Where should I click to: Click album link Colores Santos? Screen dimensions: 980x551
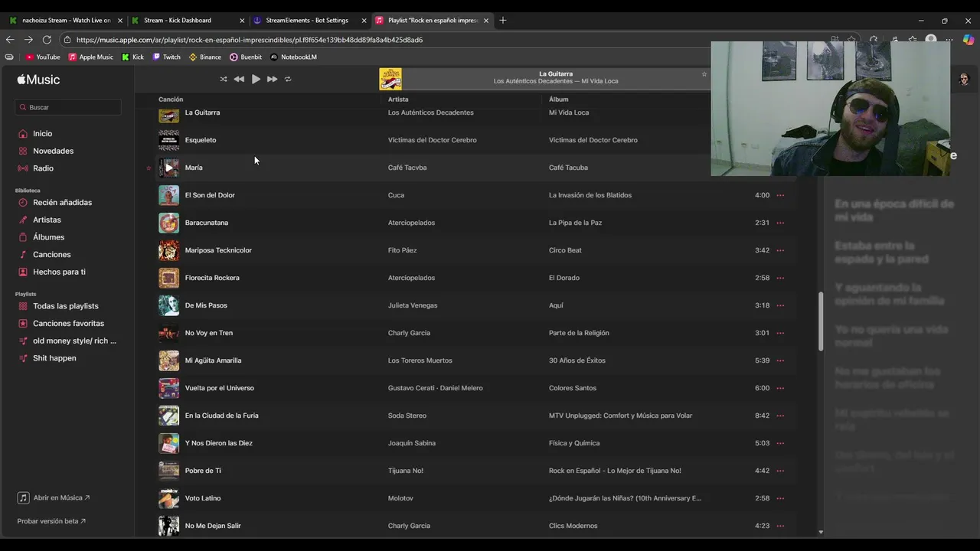572,388
